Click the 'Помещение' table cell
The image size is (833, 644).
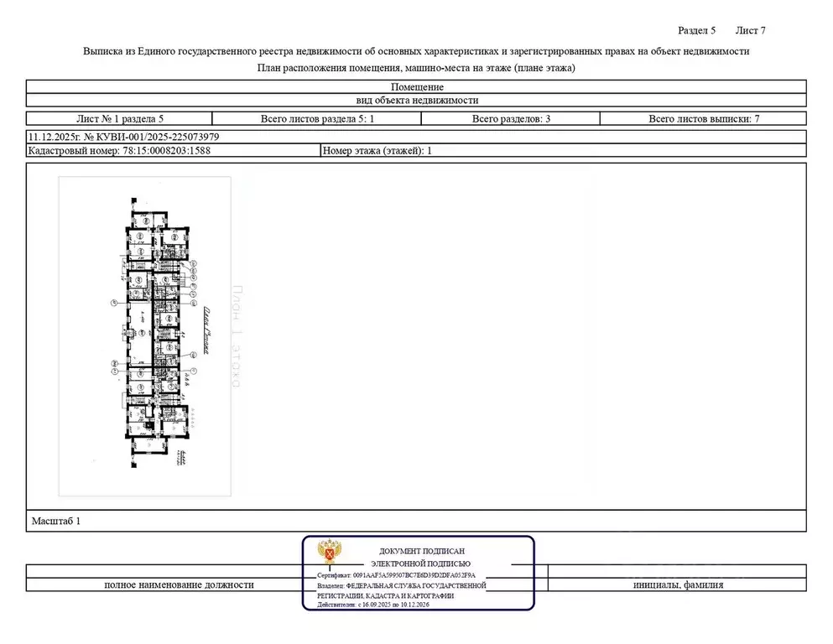point(417,86)
